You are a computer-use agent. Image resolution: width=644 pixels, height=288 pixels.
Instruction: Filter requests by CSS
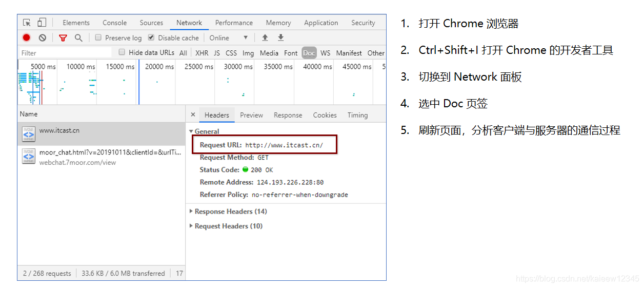231,53
